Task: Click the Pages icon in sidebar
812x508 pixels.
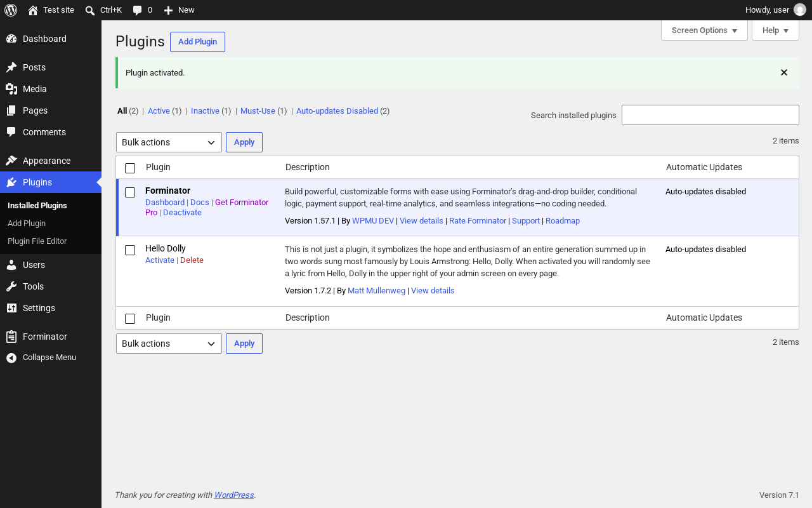Action: tap(11, 110)
